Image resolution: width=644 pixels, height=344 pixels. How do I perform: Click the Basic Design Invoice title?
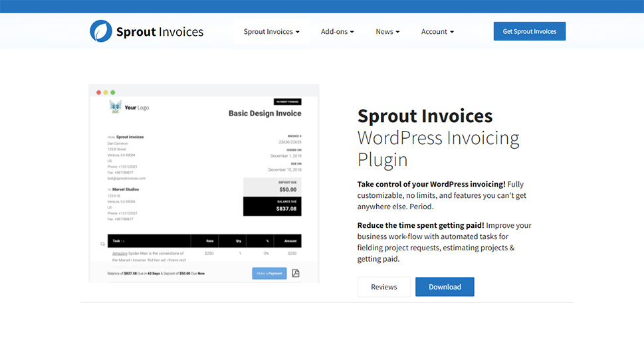265,114
